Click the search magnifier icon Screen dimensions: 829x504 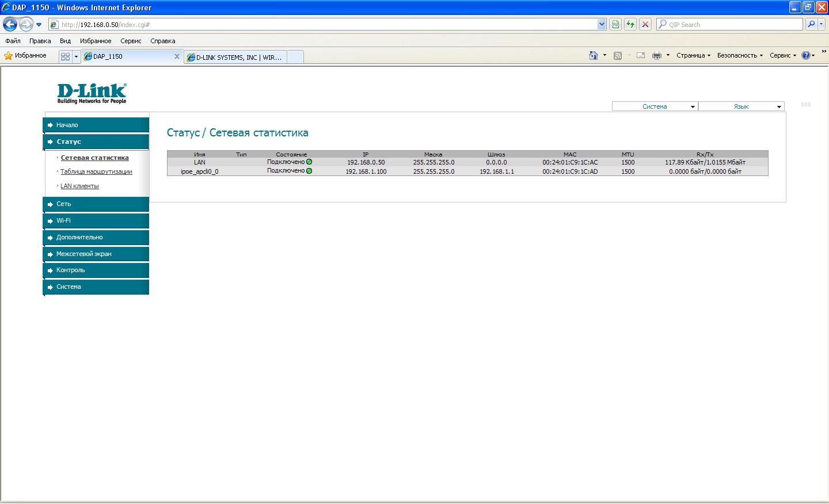coord(811,24)
